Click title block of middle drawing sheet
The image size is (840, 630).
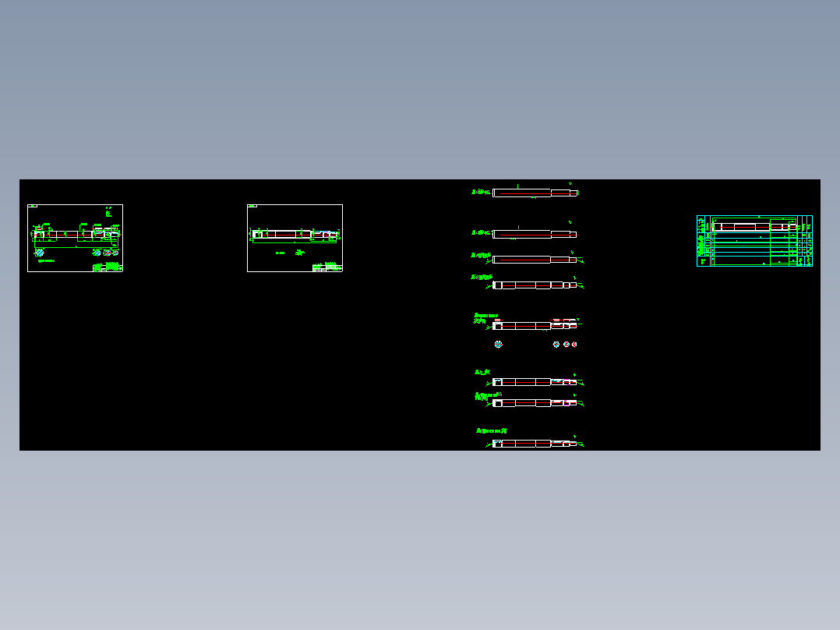327,267
